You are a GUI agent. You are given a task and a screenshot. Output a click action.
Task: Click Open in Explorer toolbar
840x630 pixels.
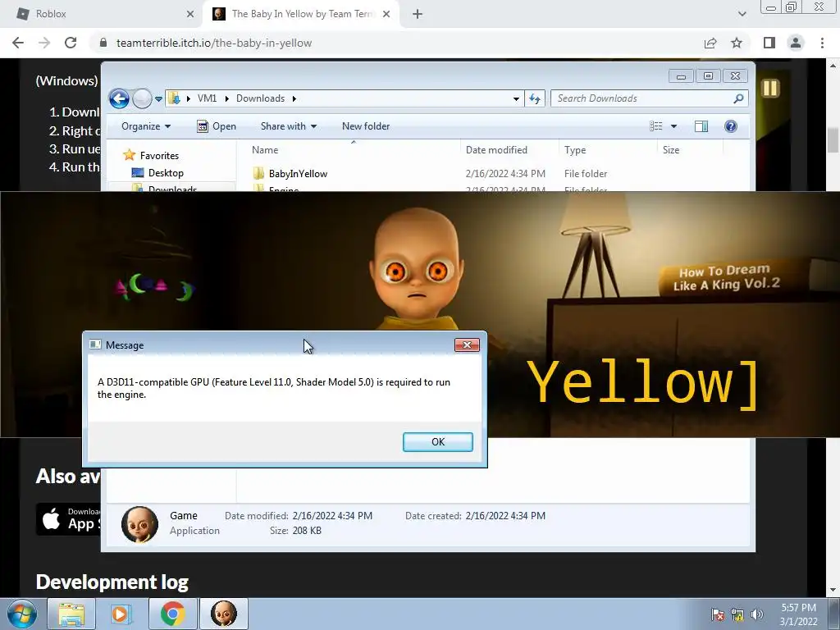(217, 126)
